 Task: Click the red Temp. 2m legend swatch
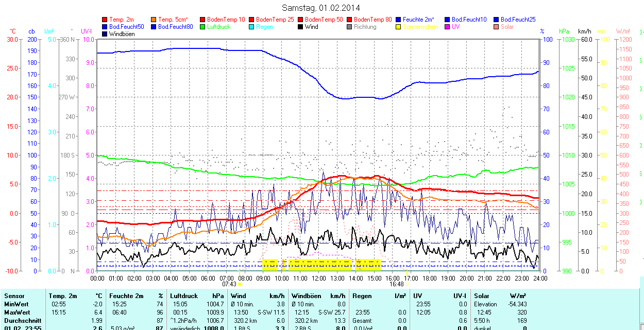click(x=105, y=20)
